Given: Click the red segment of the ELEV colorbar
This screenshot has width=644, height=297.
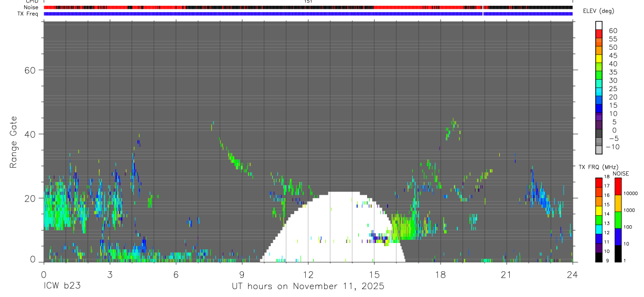Looking at the screenshot, I should (598, 33).
